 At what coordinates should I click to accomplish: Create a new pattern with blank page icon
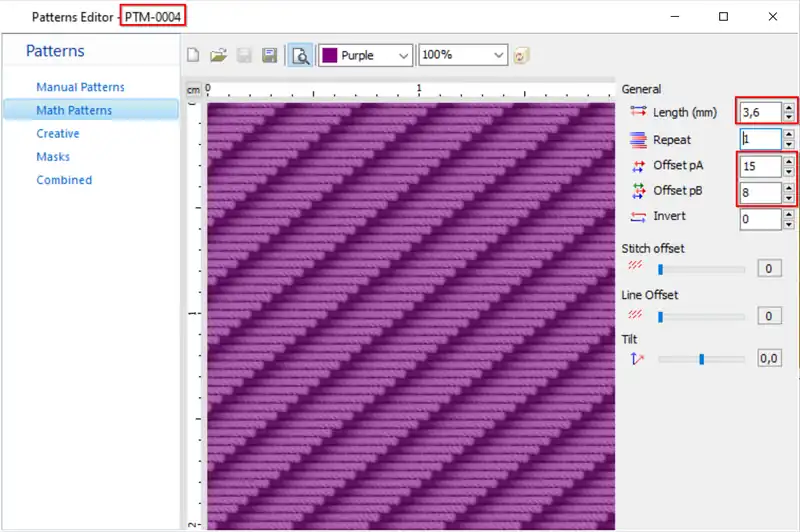(193, 55)
